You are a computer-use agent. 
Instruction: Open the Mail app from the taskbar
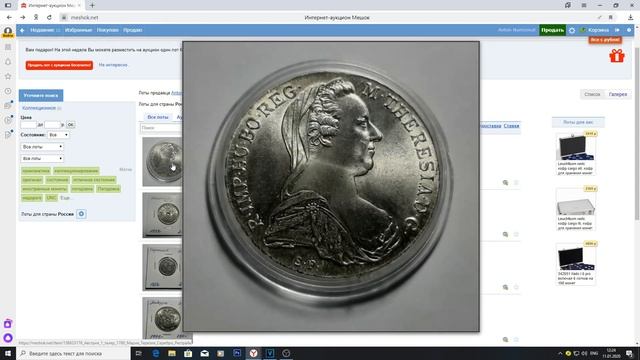pos(204,353)
